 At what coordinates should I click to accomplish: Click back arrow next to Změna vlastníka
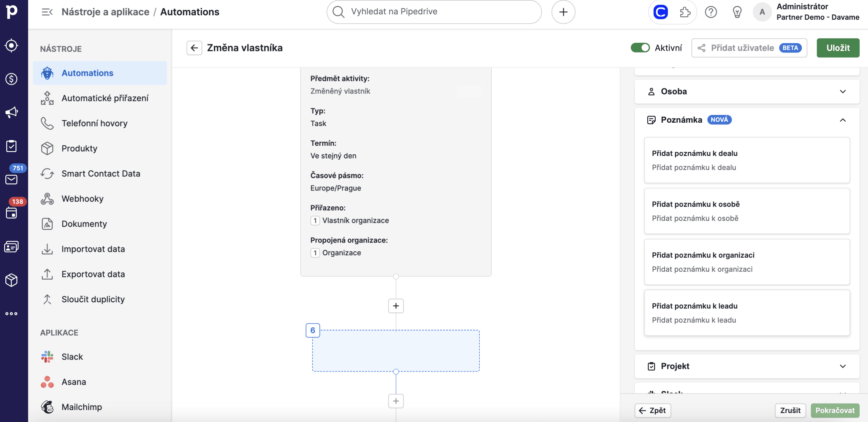(x=194, y=48)
